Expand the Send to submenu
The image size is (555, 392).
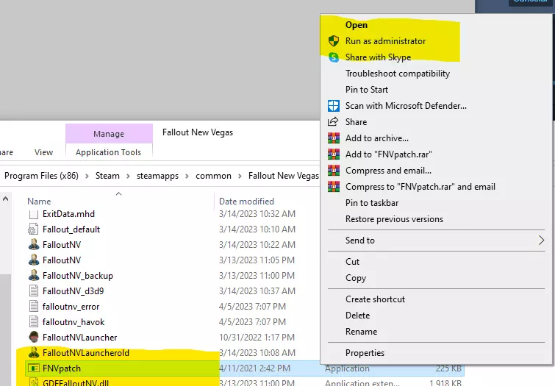437,240
